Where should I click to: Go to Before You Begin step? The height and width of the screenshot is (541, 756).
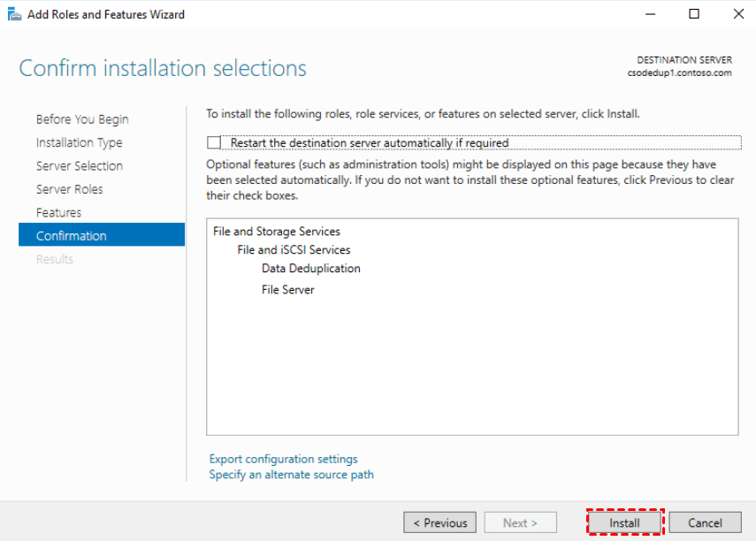click(82, 119)
